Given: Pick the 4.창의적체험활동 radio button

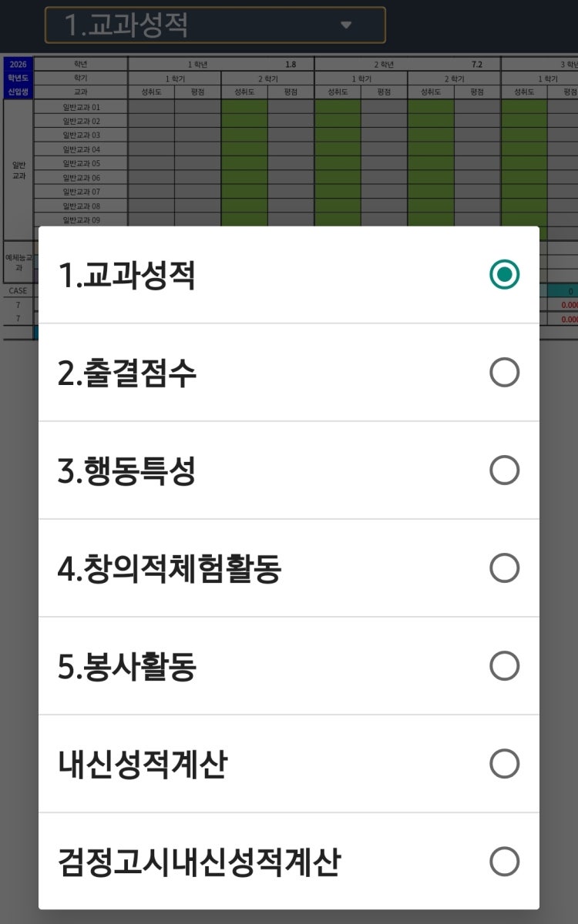Looking at the screenshot, I should (504, 568).
